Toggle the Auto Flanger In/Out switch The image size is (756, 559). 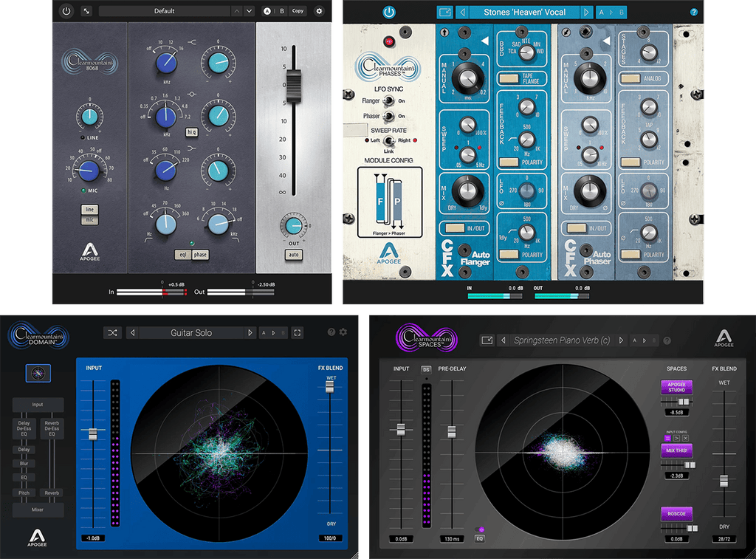(x=455, y=228)
